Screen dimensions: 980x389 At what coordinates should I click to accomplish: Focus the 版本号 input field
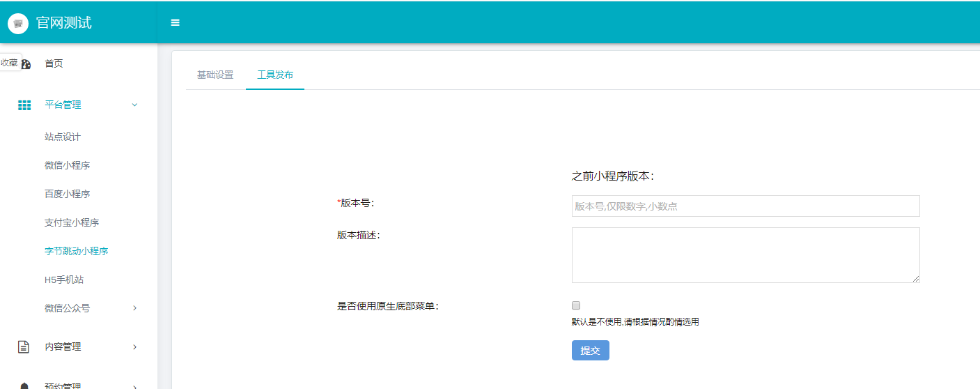745,206
